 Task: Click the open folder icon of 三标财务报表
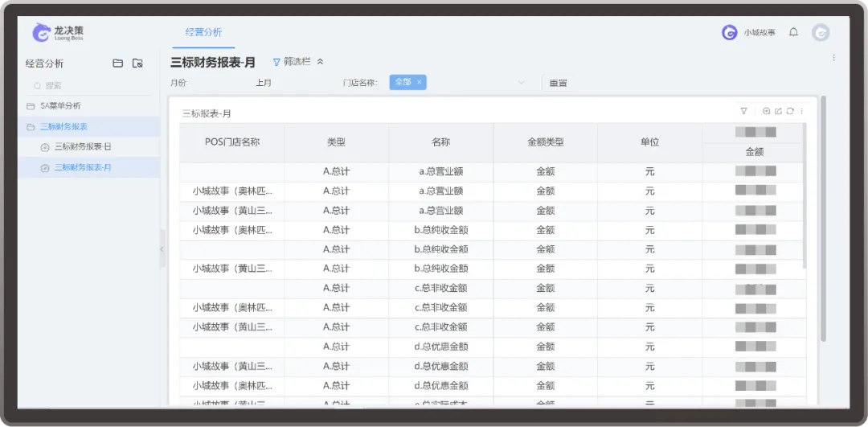(31, 127)
